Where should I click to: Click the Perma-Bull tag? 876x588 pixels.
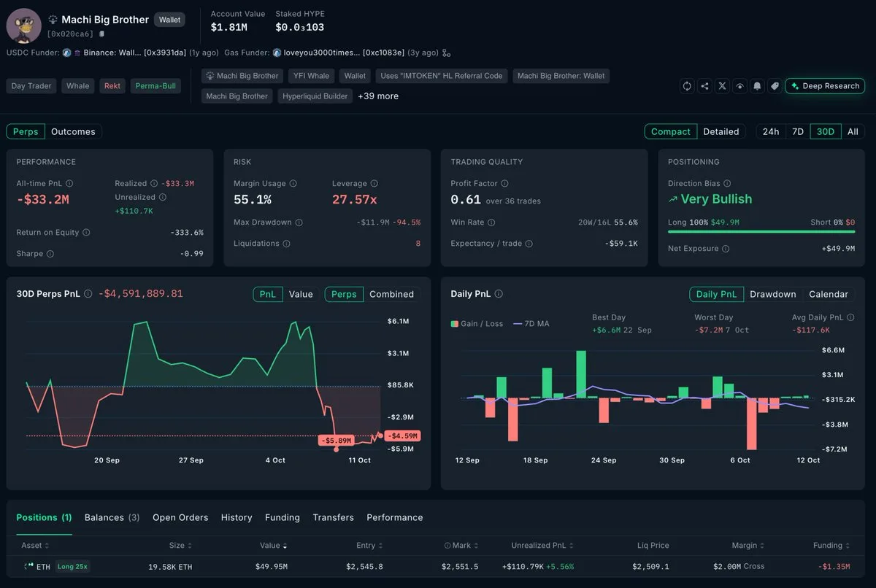[155, 86]
